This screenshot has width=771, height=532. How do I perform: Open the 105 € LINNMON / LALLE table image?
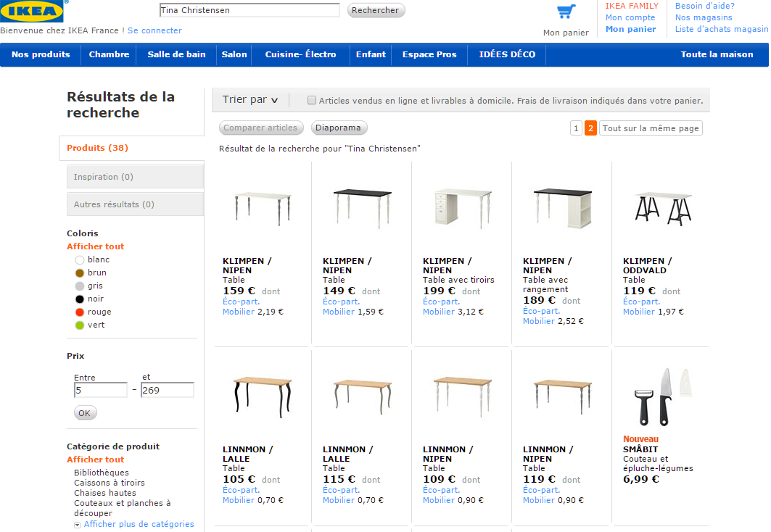(x=263, y=397)
